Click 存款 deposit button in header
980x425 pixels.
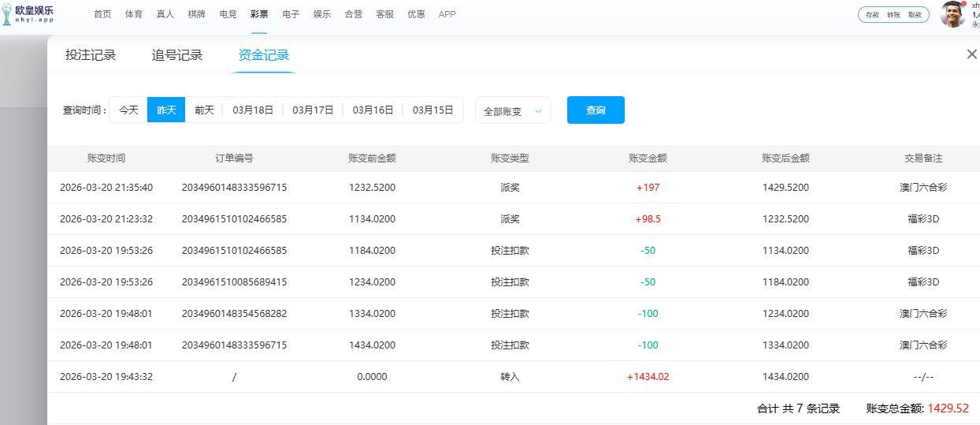pos(872,15)
